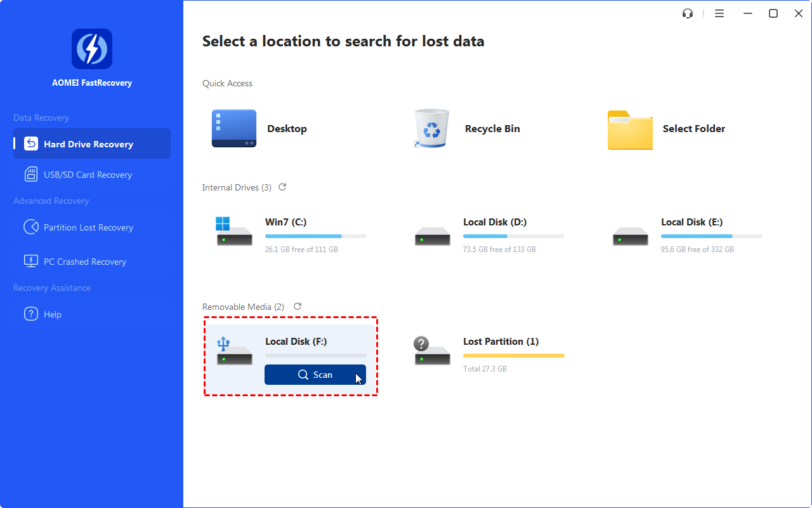The image size is (812, 508).
Task: Minimize the AOMEI FastRecovery window
Action: [x=748, y=13]
